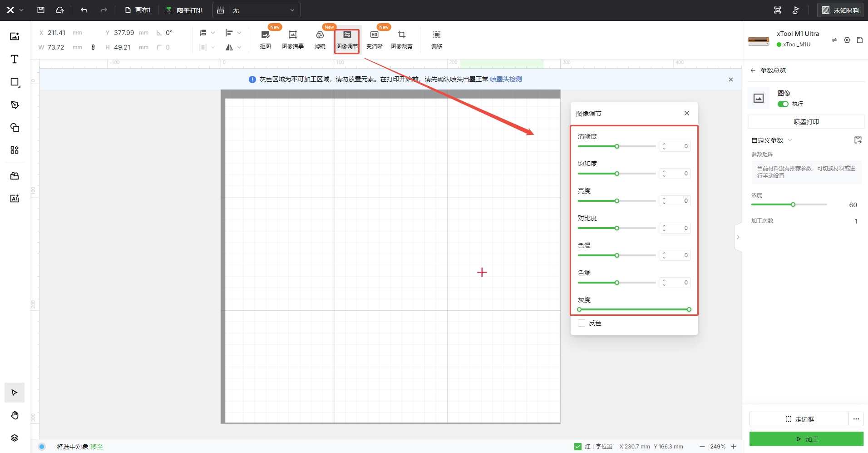This screenshot has height=453, width=868.
Task: Click the 偏移 offset tool
Action: point(437,40)
